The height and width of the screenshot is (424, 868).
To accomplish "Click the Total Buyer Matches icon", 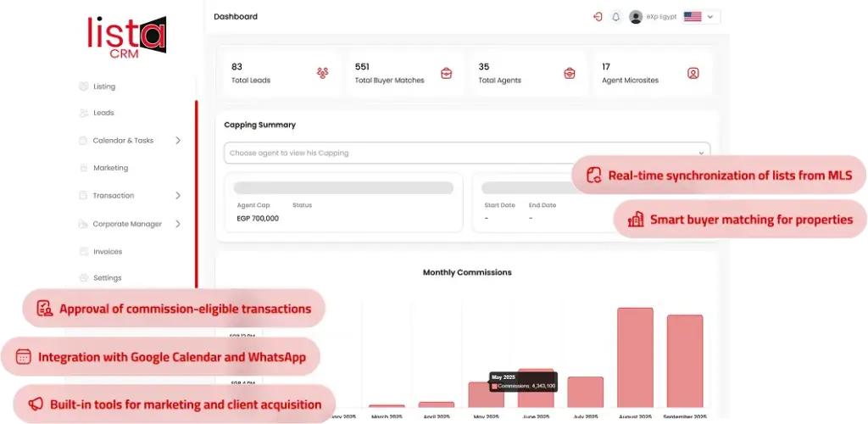I will coord(446,73).
